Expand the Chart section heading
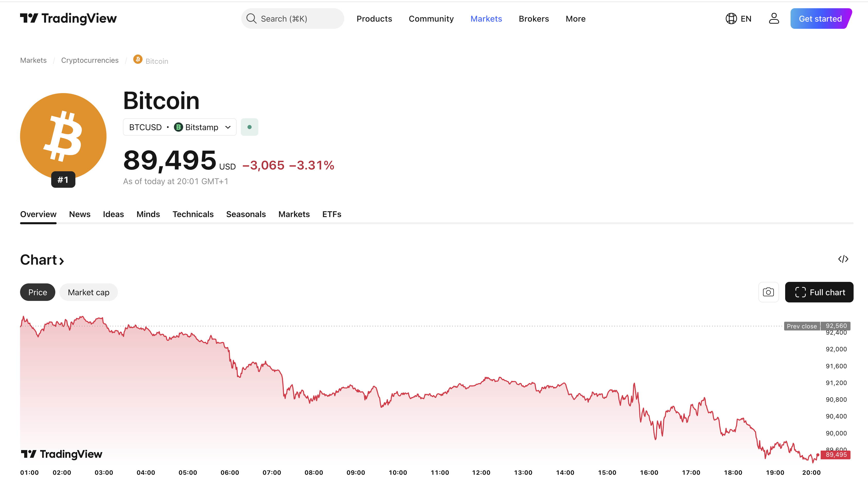The width and height of the screenshot is (868, 484). (42, 260)
